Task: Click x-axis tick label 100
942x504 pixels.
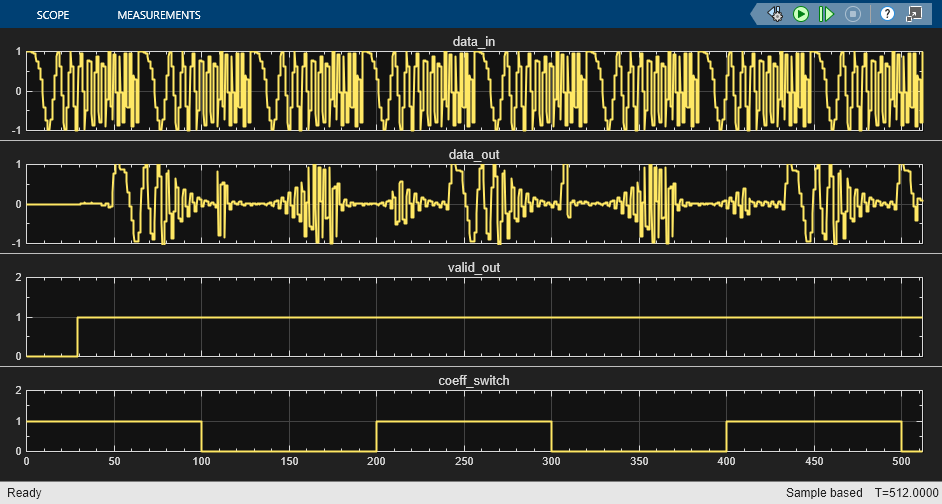Action: pos(201,461)
